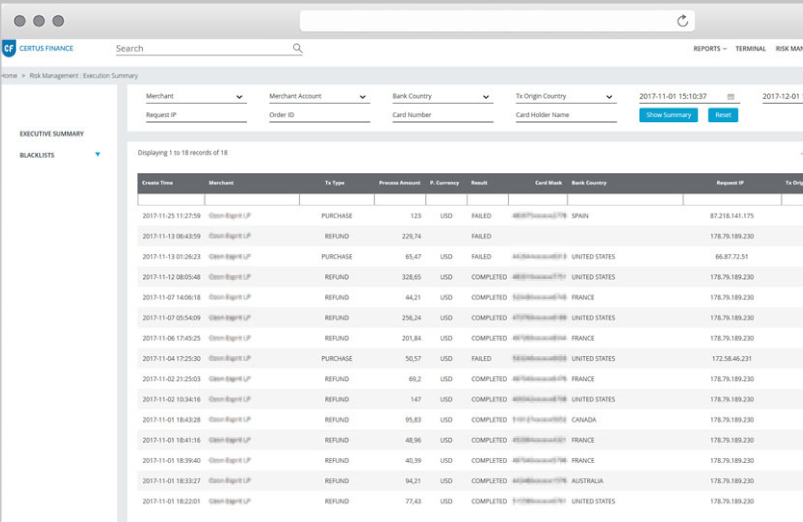Click the Show Summary button
This screenshot has width=803, height=522.
668,115
